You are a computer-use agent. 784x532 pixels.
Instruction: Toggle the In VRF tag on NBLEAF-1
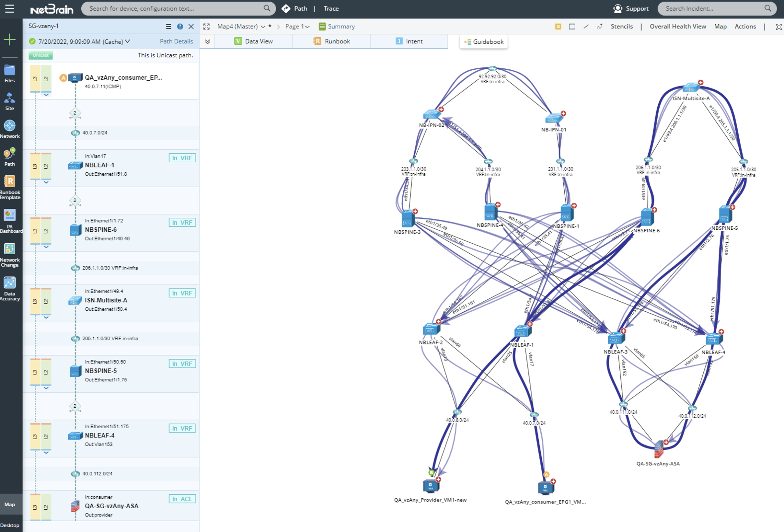[182, 158]
